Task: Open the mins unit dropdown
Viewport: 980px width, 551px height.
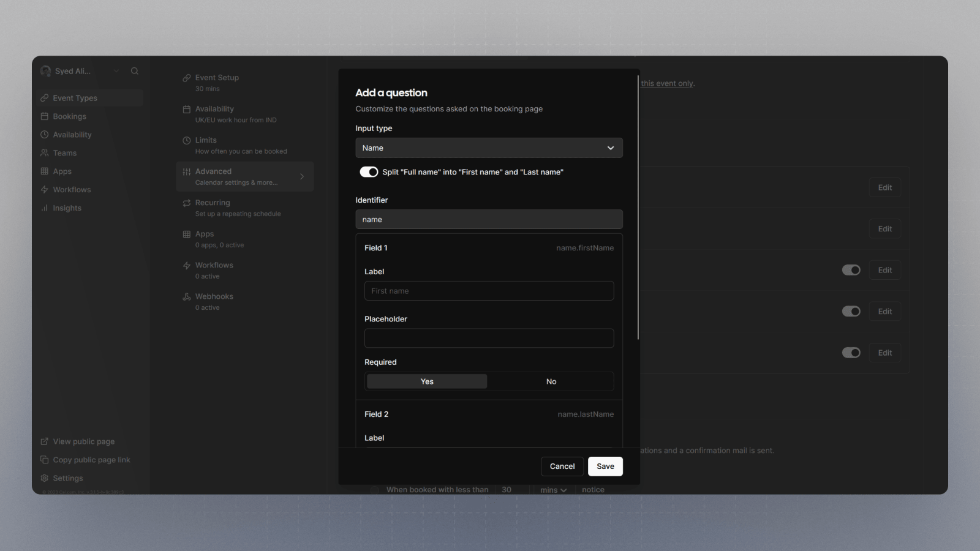Action: [x=553, y=490]
